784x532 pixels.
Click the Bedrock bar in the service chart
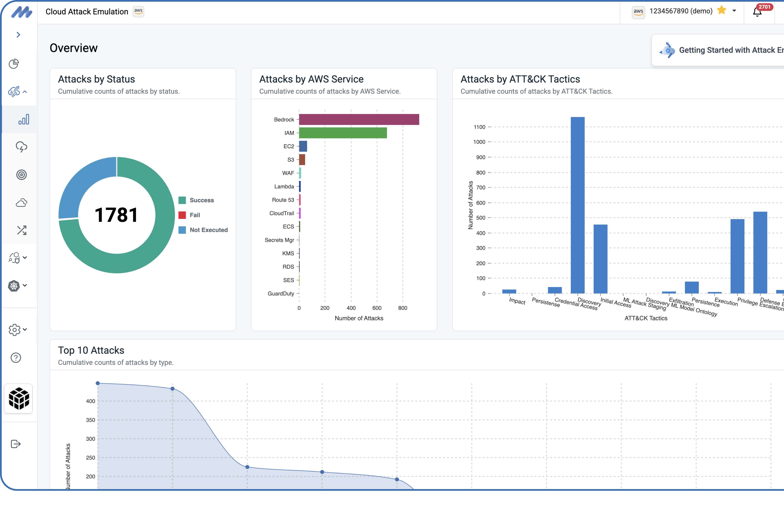pos(359,119)
